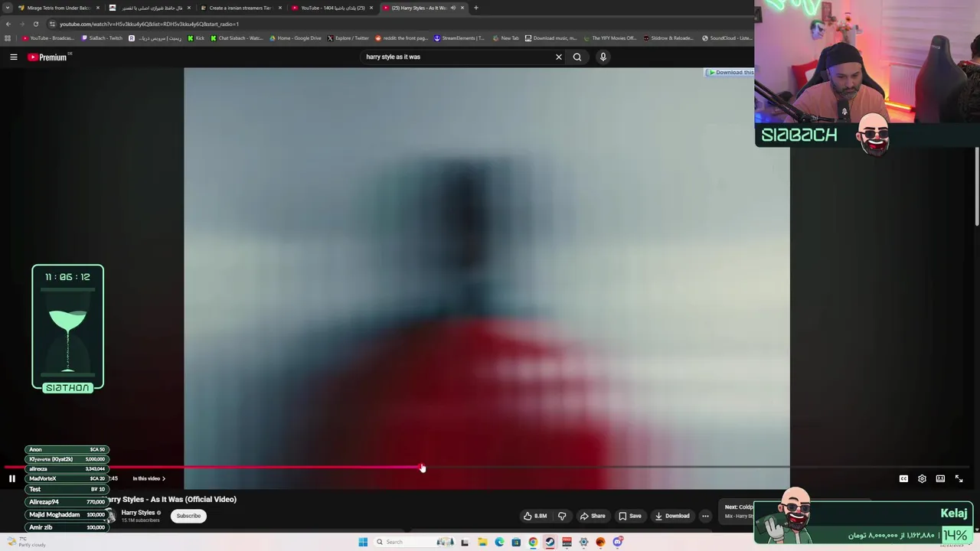Dislike the As It Was video
This screenshot has height=551, width=980.
[562, 516]
